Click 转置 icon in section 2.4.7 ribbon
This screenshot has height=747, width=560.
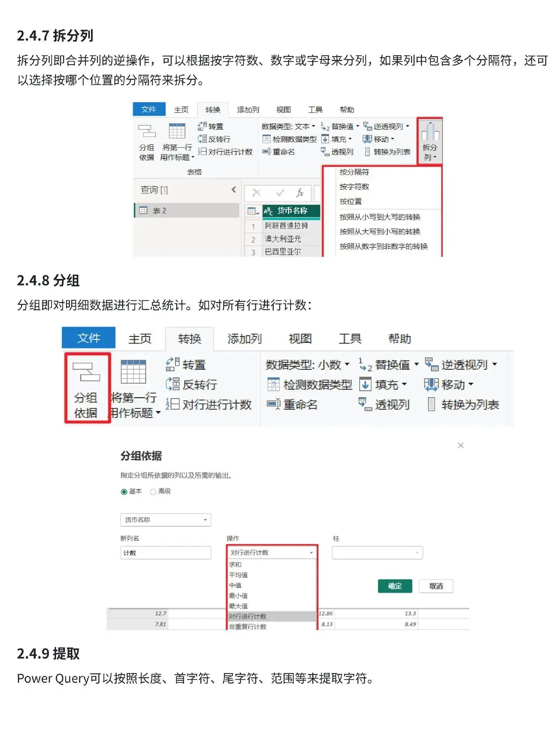pos(202,126)
